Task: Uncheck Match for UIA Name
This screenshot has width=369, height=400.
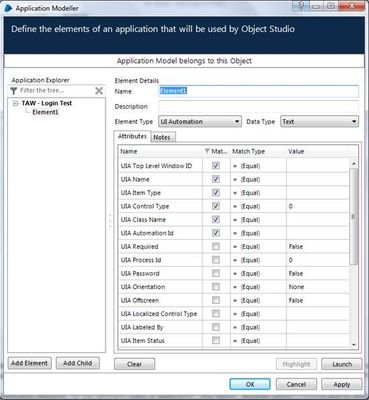Action: pyautogui.click(x=216, y=179)
